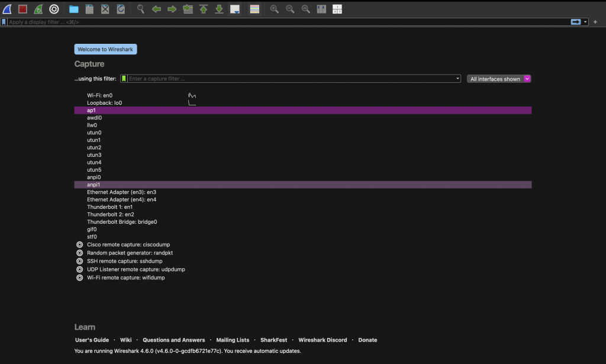
Task: Open the layout reset icon with numbered panes
Action: click(x=337, y=9)
